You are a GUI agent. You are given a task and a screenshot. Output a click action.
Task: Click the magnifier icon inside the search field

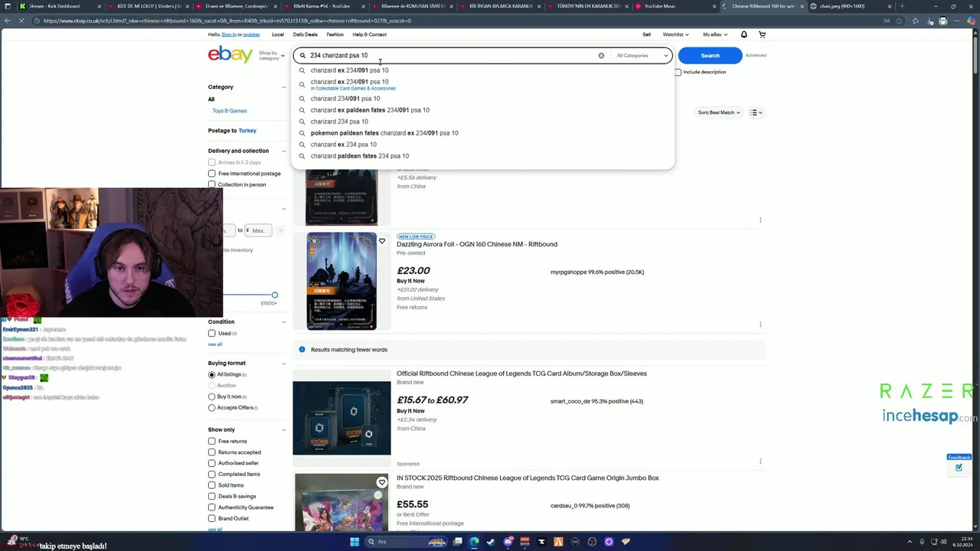(x=302, y=55)
